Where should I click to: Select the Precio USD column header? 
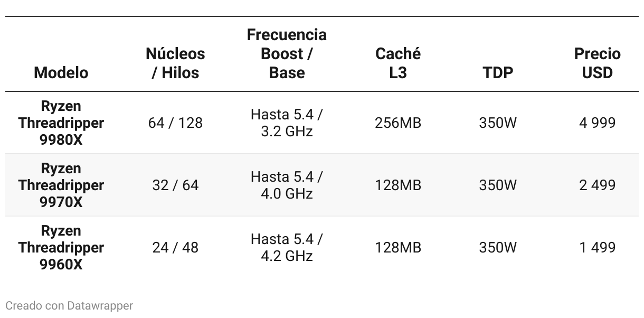[x=598, y=63]
